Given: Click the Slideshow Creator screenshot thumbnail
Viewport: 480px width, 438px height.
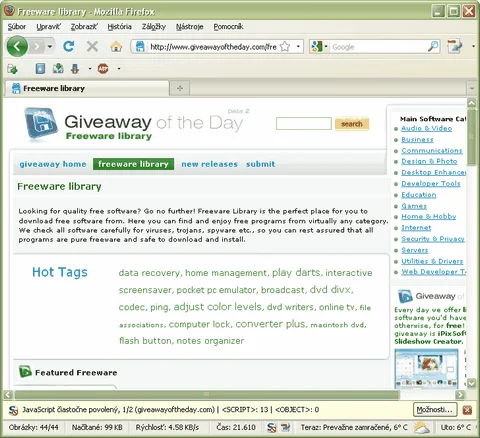Looking at the screenshot, I should [426, 368].
